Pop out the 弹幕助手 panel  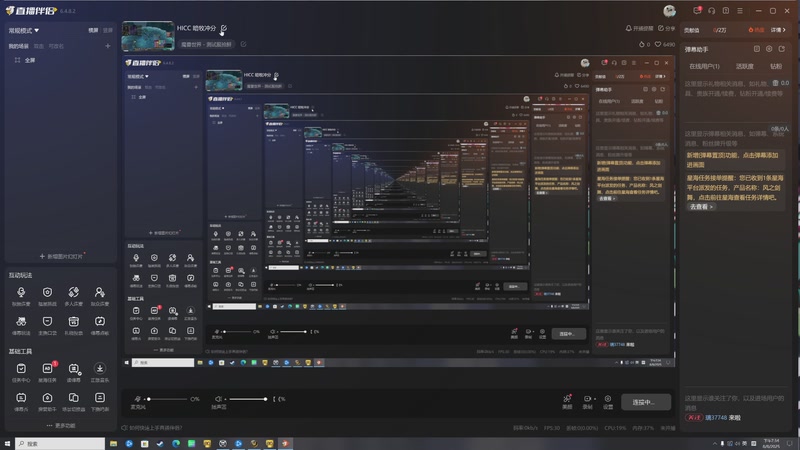(x=782, y=49)
